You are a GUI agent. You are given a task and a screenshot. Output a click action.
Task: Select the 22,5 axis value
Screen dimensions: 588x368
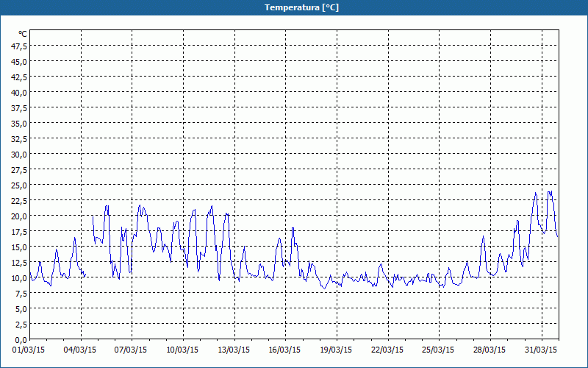20,200
